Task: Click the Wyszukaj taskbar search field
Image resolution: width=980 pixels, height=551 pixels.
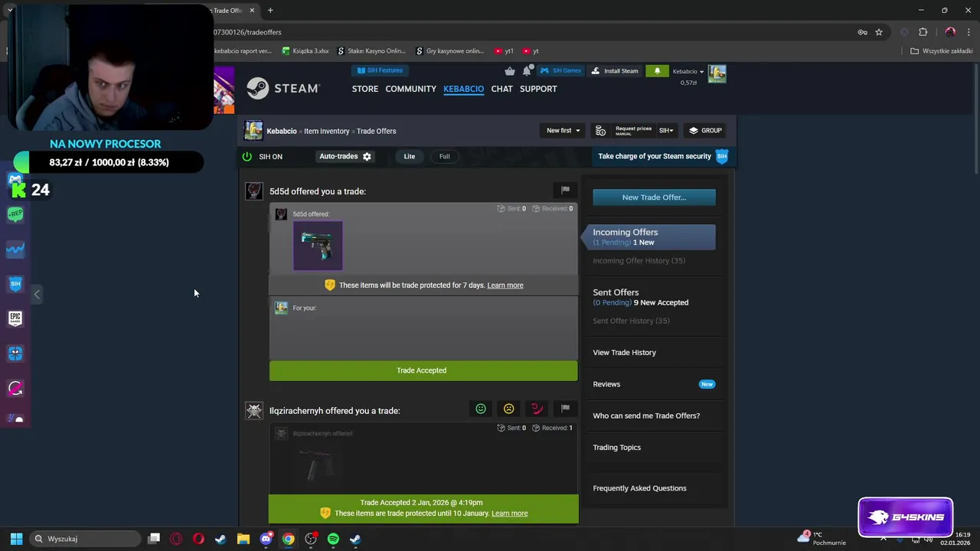Action: (86, 539)
